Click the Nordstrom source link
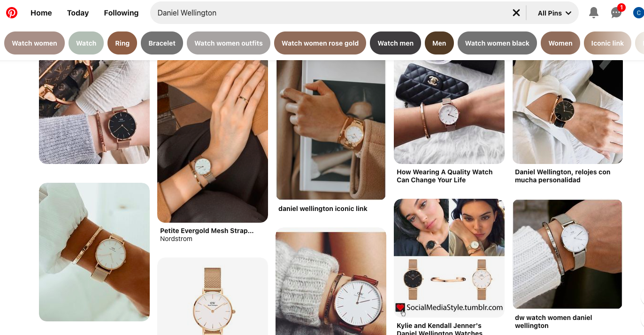Screen dimensions: 644x335 tap(176, 239)
